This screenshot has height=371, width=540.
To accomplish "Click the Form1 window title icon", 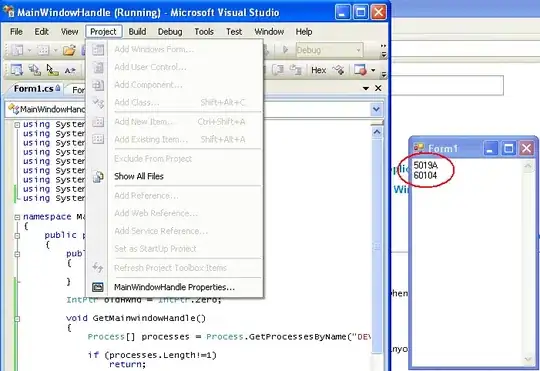I will point(419,148).
